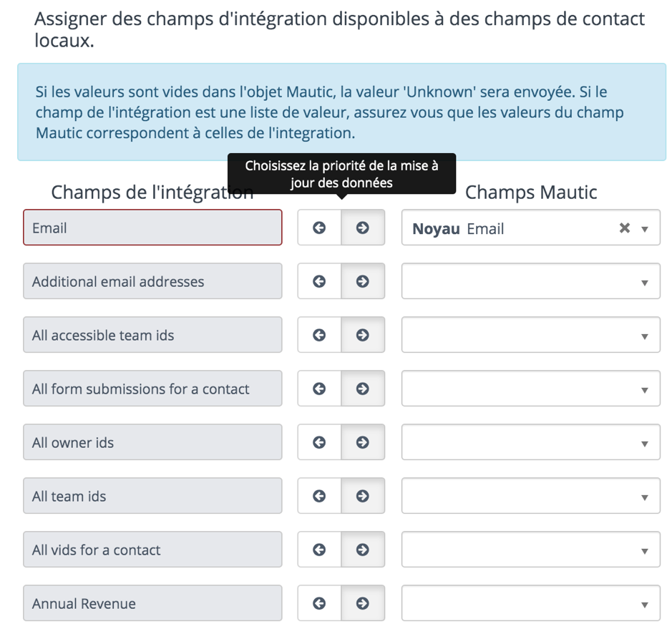This screenshot has width=672, height=629.
Task: Click left arrow for All team ids
Action: (319, 496)
